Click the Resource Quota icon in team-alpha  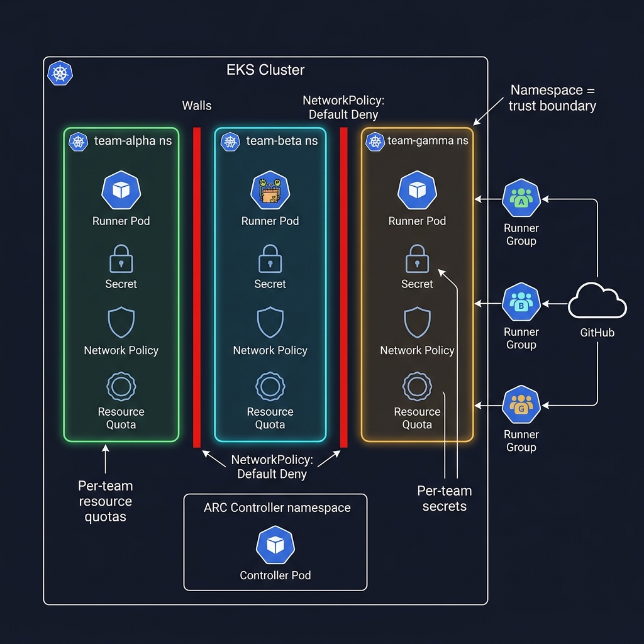[121, 387]
